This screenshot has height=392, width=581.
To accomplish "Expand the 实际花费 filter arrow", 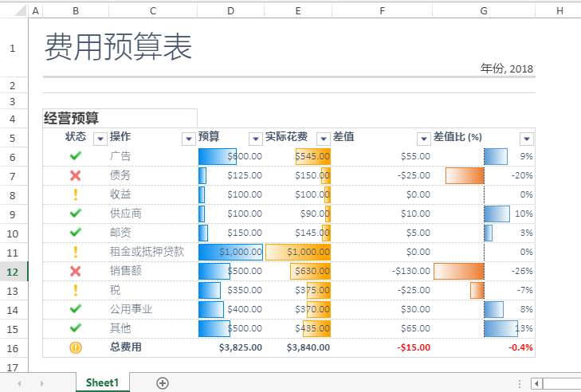I will point(323,139).
